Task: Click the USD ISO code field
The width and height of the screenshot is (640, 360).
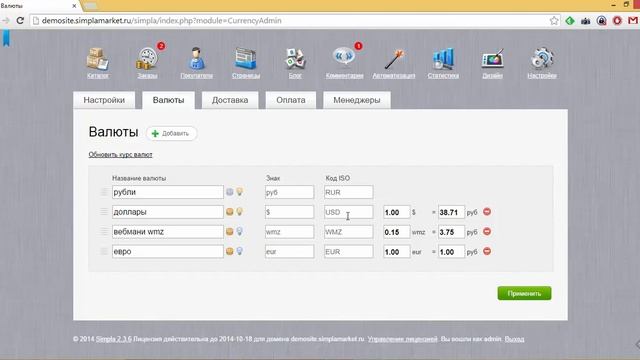Action: click(349, 211)
